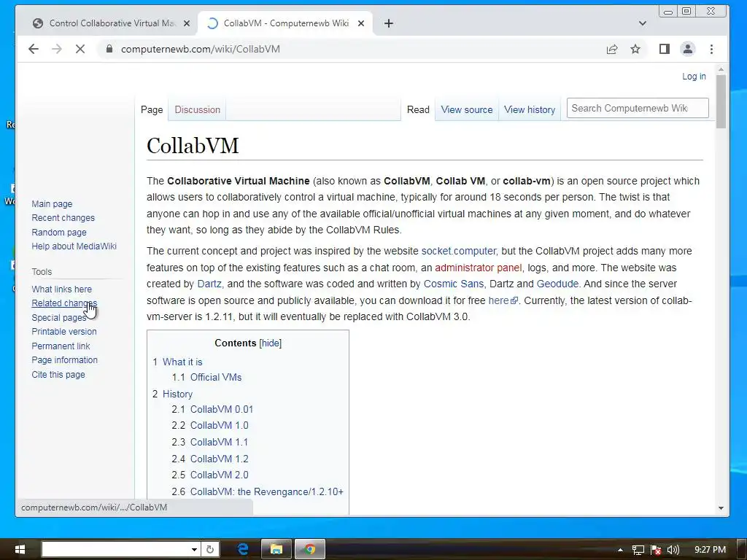Jump to section 2.5 CollabVM 2.0
Viewport: 747px width, 560px height.
coord(210,475)
